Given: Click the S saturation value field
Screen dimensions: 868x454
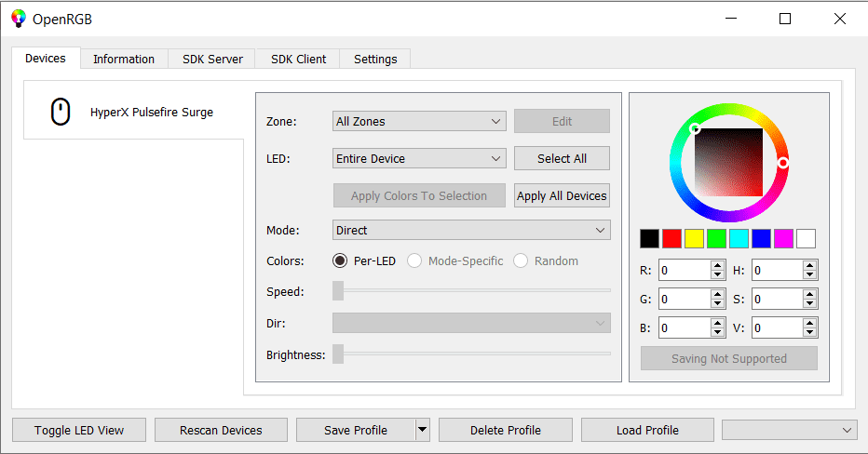Looking at the screenshot, I should 778,300.
